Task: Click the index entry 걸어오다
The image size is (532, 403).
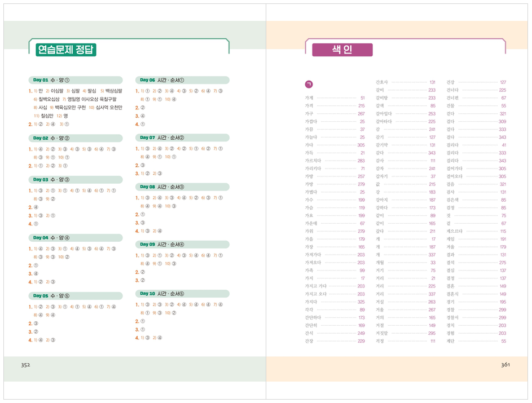Action: [x=476, y=176]
